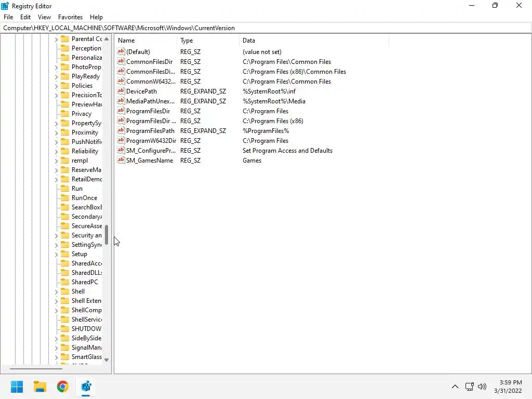Open the Help menu
The height and width of the screenshot is (399, 532).
(96, 17)
